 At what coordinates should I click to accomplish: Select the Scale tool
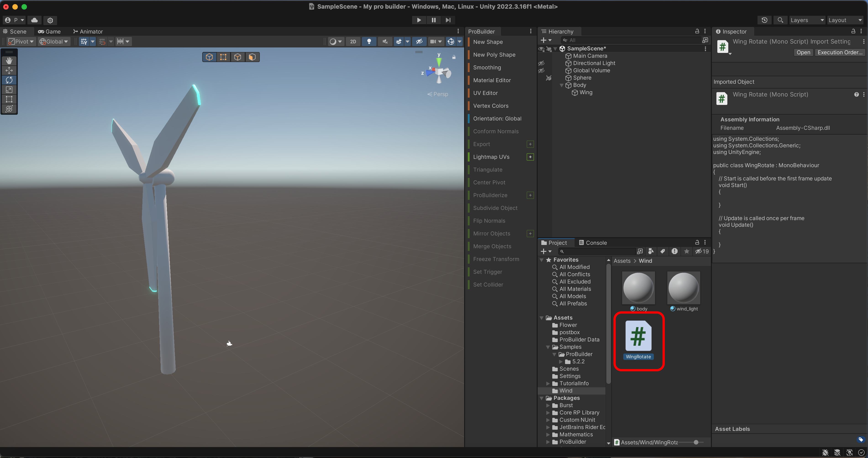9,90
